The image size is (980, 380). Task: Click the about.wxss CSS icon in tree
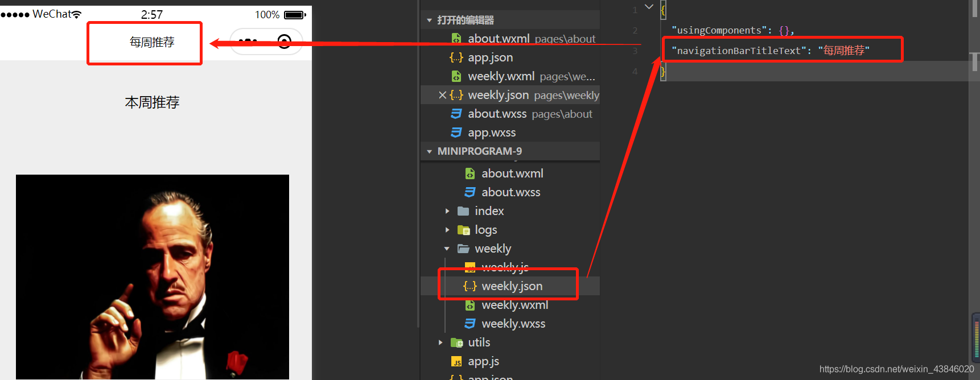point(470,192)
